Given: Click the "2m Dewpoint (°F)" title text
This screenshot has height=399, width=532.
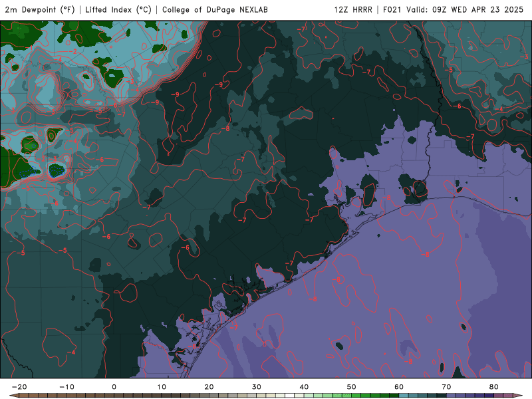Looking at the screenshot, I should (x=40, y=10).
